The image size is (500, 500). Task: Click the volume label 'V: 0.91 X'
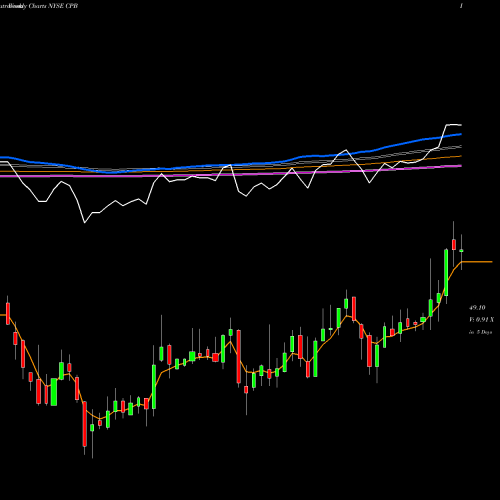481,320
